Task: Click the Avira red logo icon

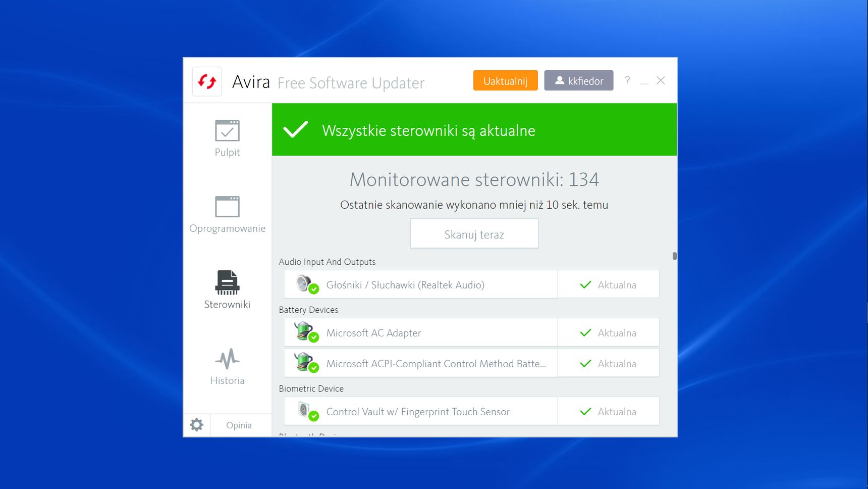Action: (207, 81)
